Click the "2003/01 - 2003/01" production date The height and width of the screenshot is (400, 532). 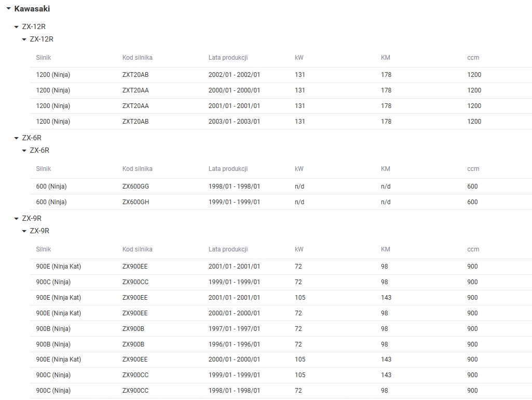click(234, 122)
